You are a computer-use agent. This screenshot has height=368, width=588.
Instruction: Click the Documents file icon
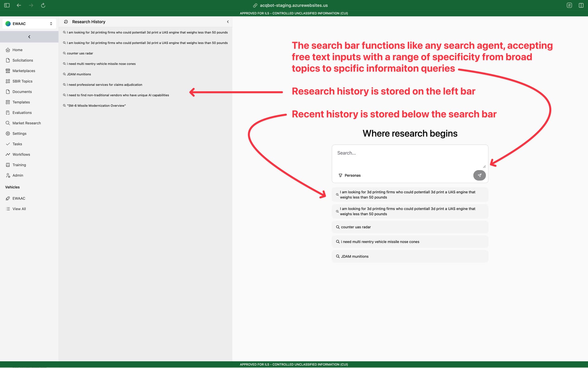[x=8, y=92]
